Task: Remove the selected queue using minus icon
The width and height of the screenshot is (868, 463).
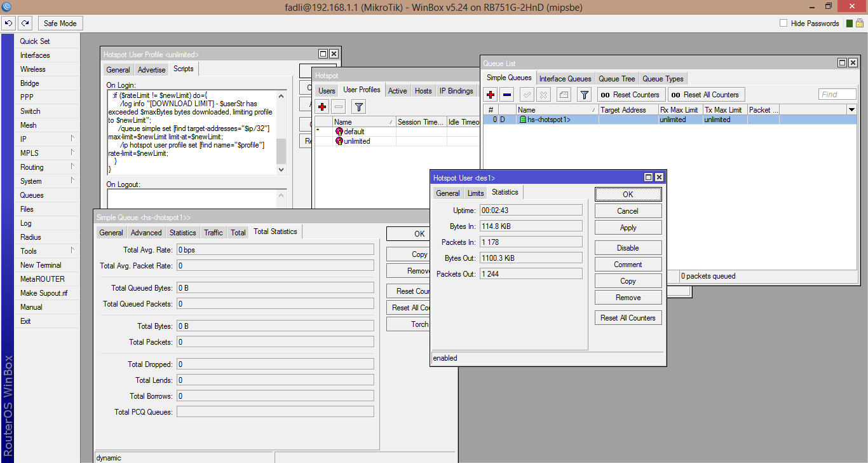Action: [506, 94]
